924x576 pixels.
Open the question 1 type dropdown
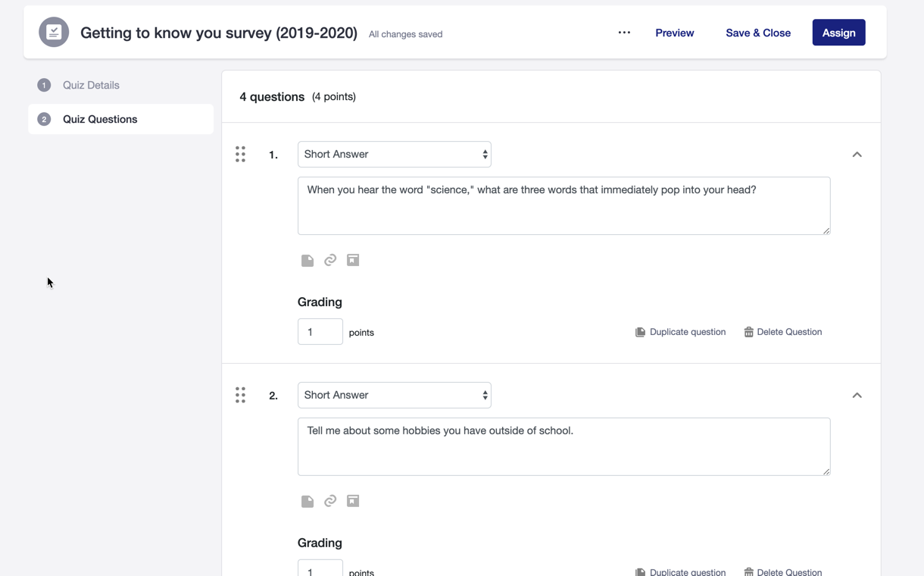(x=394, y=155)
